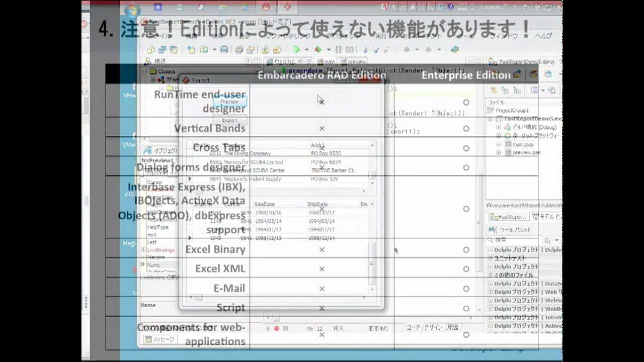Image resolution: width=644 pixels, height=362 pixels.
Task: Switch to the コード editor tab
Action: click(x=413, y=327)
